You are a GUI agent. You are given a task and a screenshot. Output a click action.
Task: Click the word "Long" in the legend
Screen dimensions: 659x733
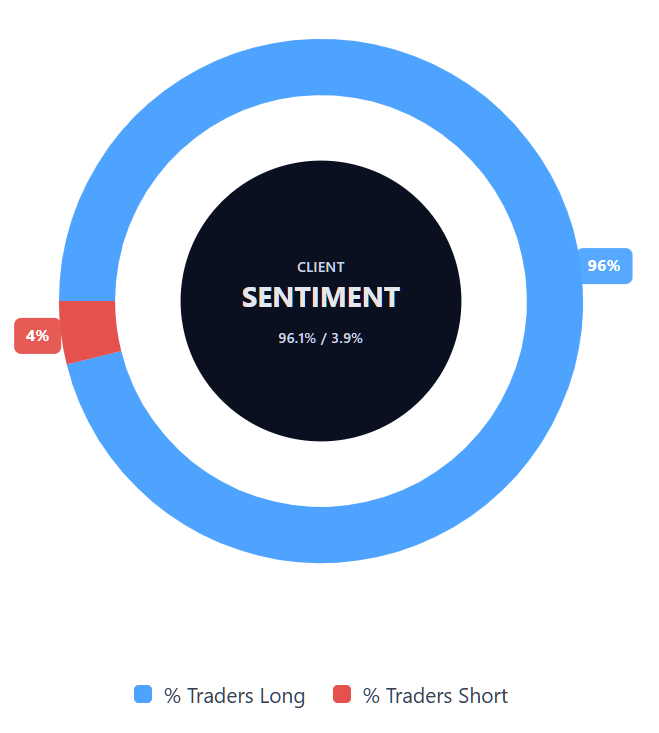[281, 696]
